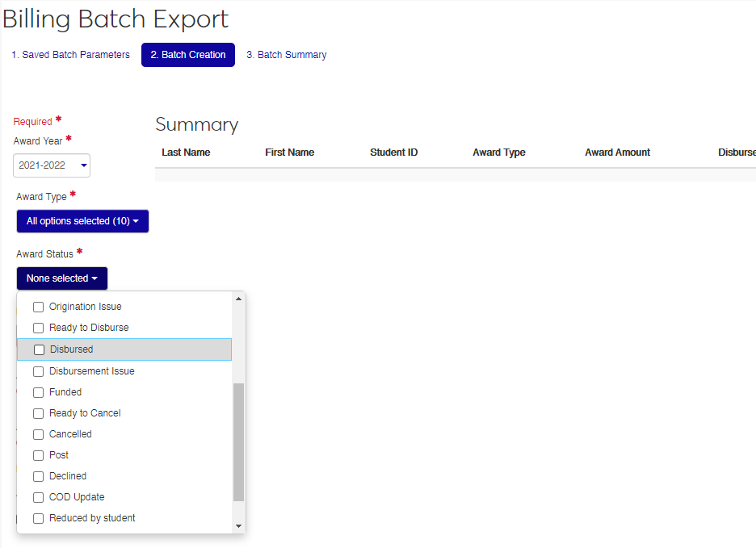The width and height of the screenshot is (756, 548).
Task: Check the Reduced by student option
Action: coord(38,518)
